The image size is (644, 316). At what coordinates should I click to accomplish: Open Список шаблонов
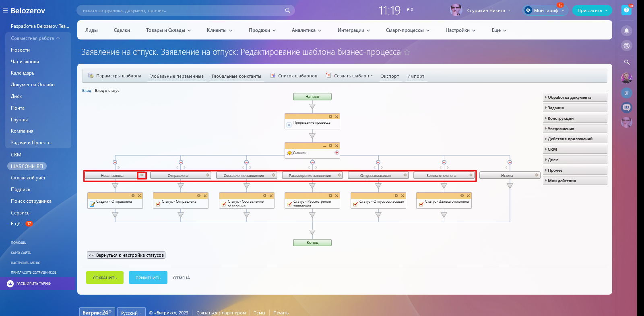294,76
